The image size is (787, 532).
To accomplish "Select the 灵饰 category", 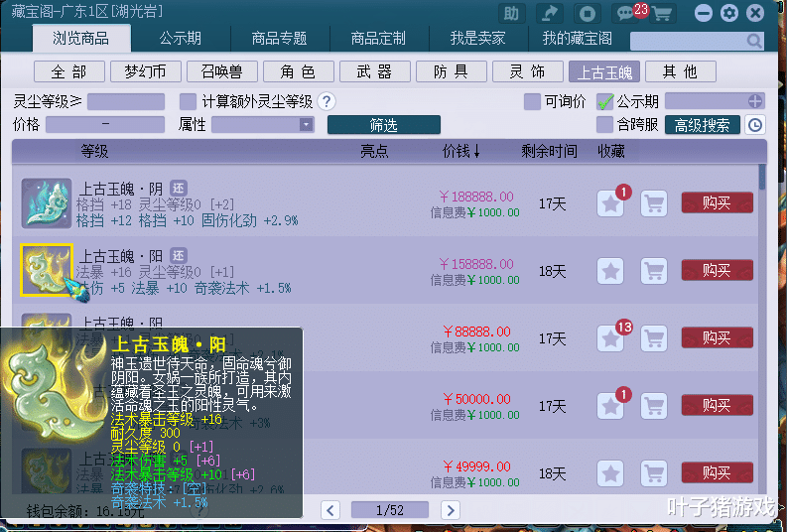I will (x=528, y=71).
